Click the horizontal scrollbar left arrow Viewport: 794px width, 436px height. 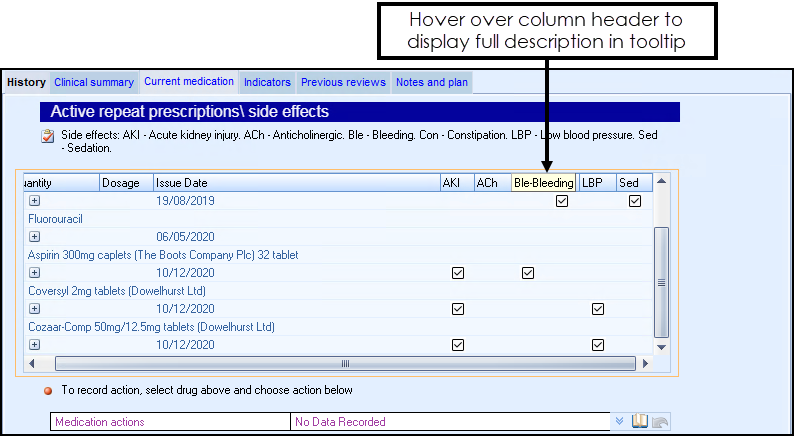point(33,364)
